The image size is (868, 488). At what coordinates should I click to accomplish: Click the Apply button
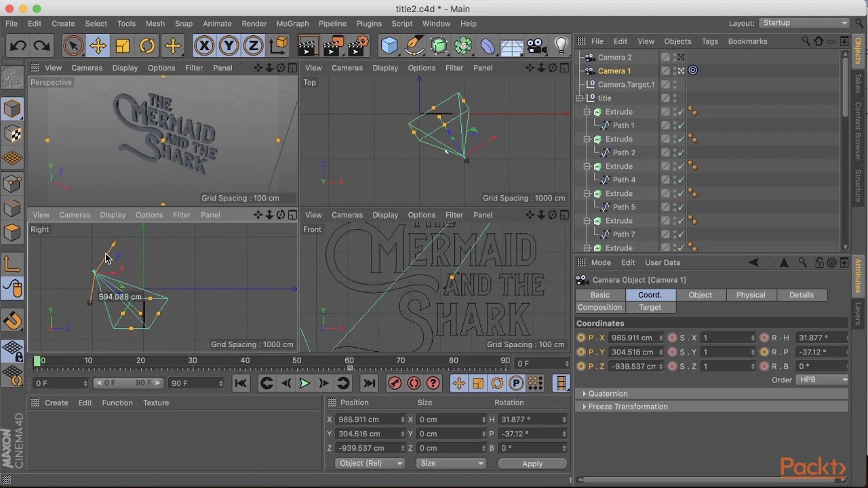click(532, 464)
